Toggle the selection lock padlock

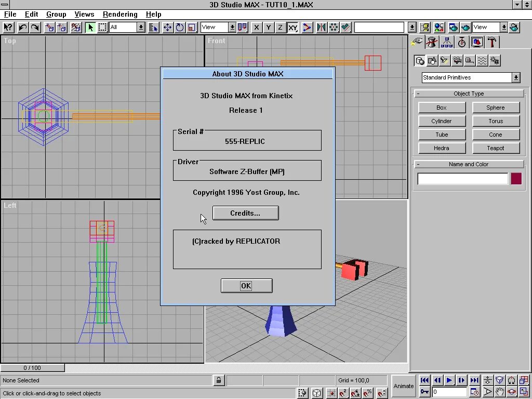219,380
